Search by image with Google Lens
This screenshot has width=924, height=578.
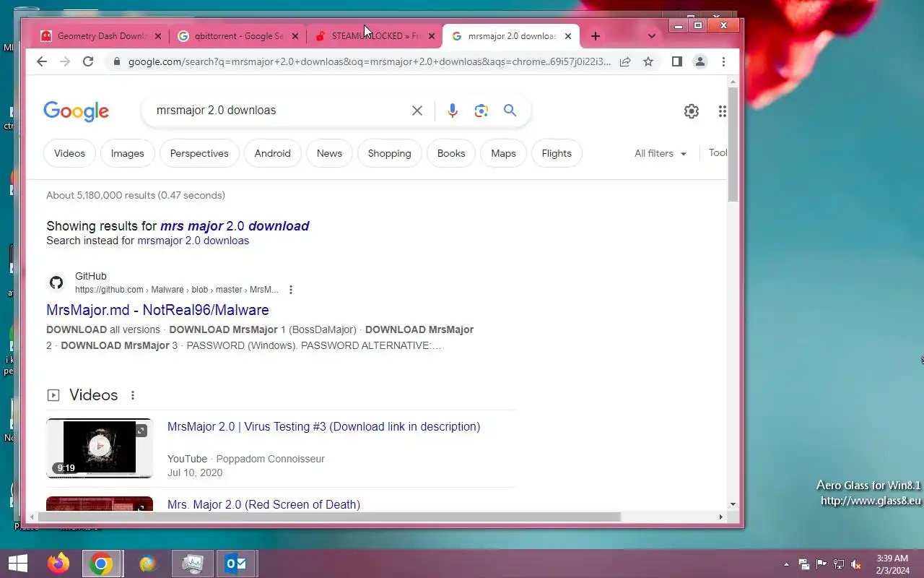pyautogui.click(x=481, y=111)
